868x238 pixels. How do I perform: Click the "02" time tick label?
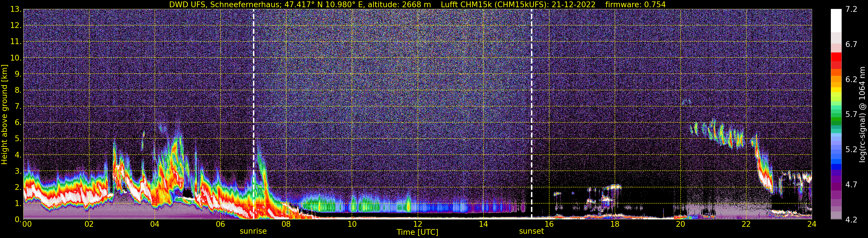pyautogui.click(x=89, y=224)
